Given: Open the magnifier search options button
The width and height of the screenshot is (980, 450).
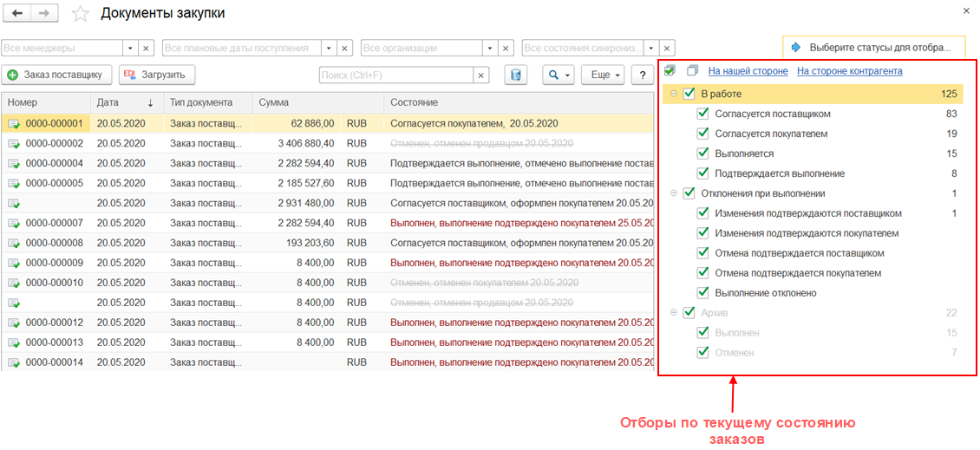Looking at the screenshot, I should pyautogui.click(x=559, y=75).
